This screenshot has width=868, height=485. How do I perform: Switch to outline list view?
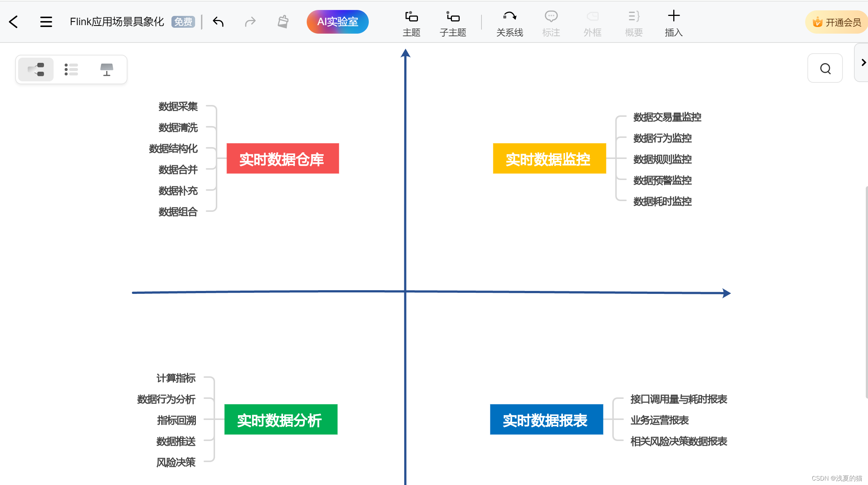click(x=71, y=69)
